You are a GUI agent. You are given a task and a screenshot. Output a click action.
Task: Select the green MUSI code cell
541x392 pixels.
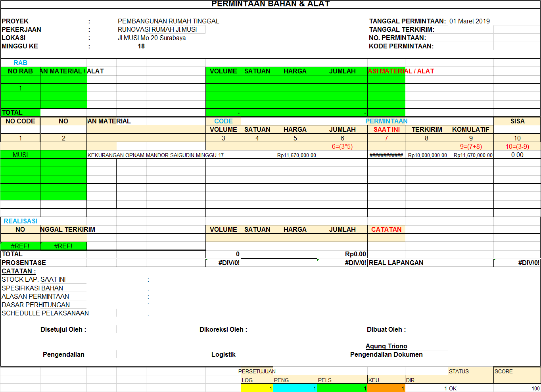[20, 155]
